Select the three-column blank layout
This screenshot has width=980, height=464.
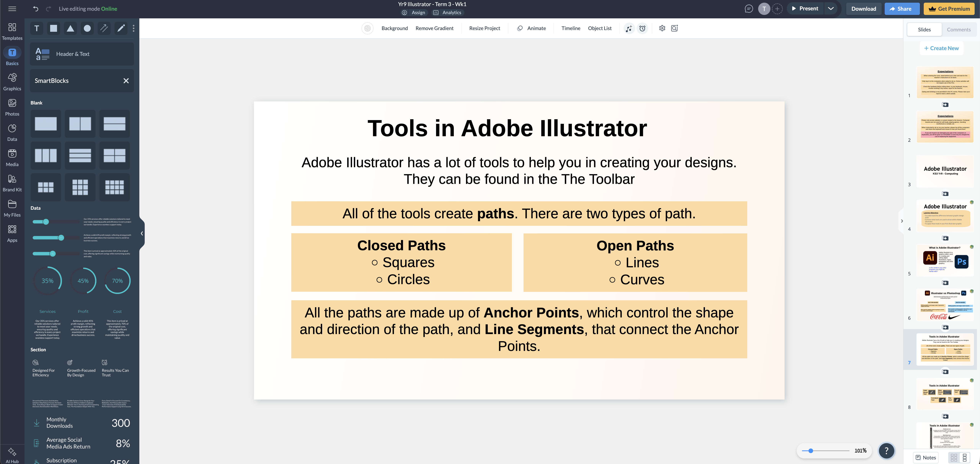pos(46,156)
